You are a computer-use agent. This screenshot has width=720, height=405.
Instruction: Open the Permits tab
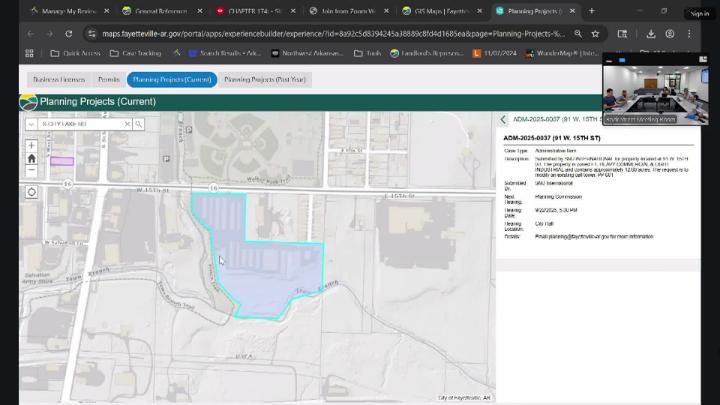point(108,78)
